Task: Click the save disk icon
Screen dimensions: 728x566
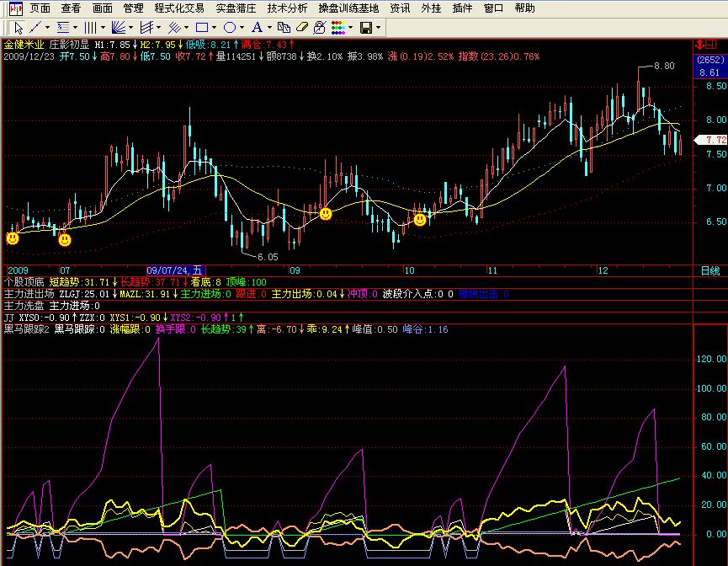Action: [366, 27]
